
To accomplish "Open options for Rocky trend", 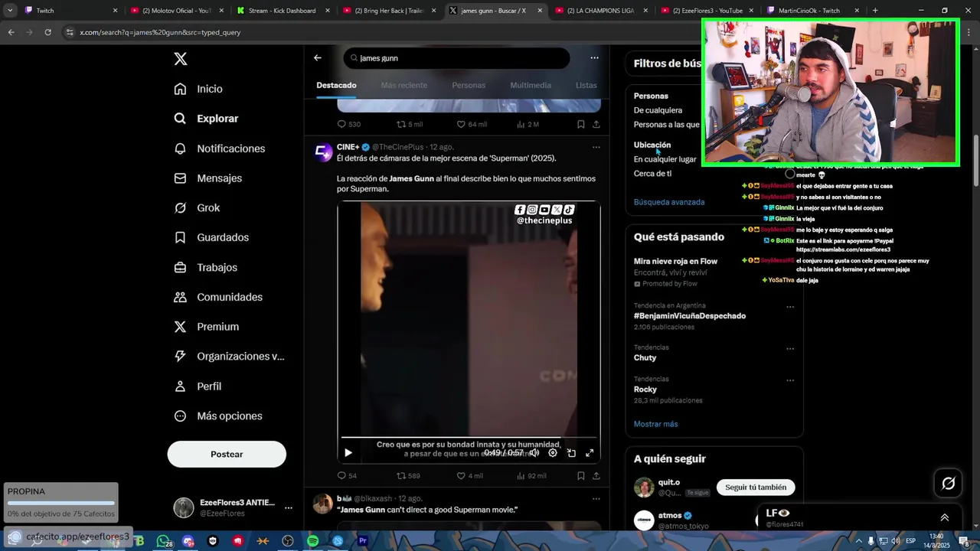I will 790,380.
